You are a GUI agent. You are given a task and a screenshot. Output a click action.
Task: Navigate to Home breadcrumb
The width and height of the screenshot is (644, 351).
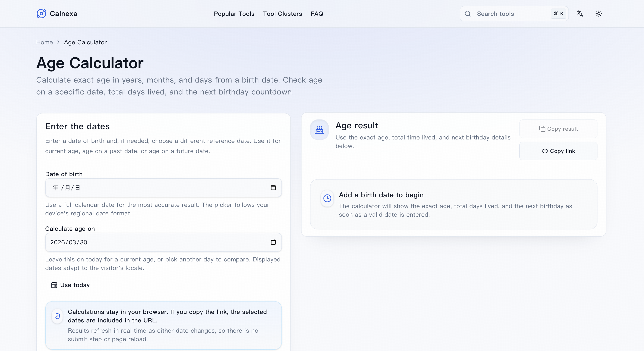[x=45, y=42]
